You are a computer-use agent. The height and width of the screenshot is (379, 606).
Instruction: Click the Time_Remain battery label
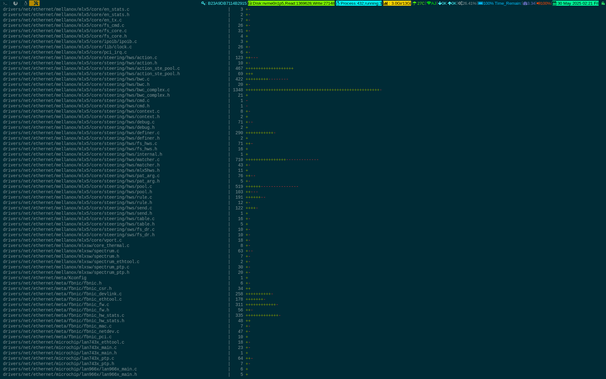[508, 3]
